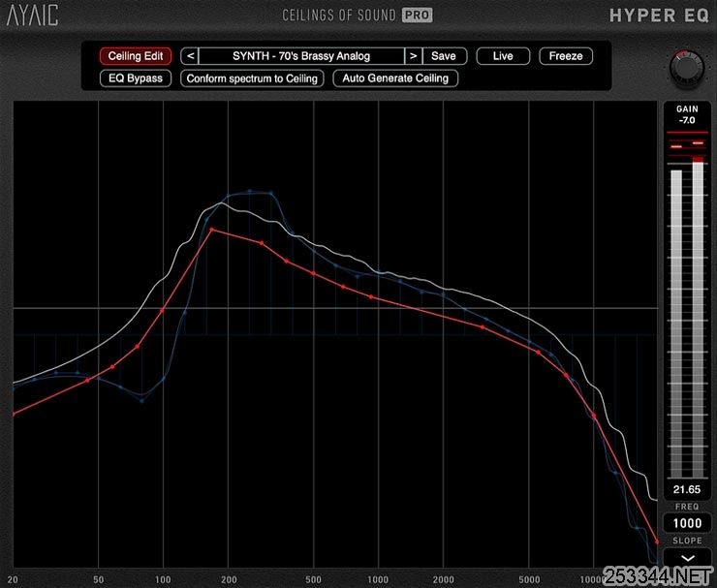Enable Live mode
The image size is (717, 588).
[503, 56]
